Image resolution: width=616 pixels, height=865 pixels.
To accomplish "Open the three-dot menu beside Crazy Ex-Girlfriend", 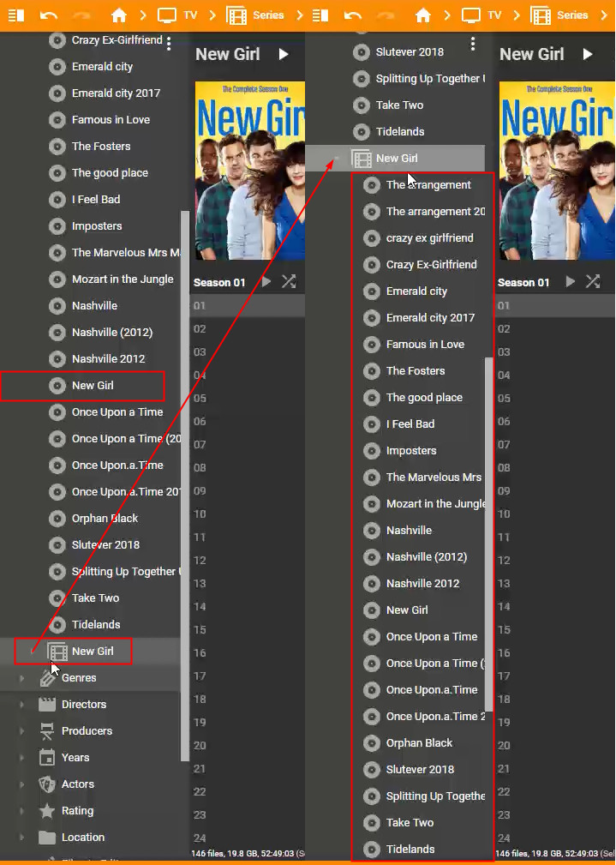I will (169, 43).
